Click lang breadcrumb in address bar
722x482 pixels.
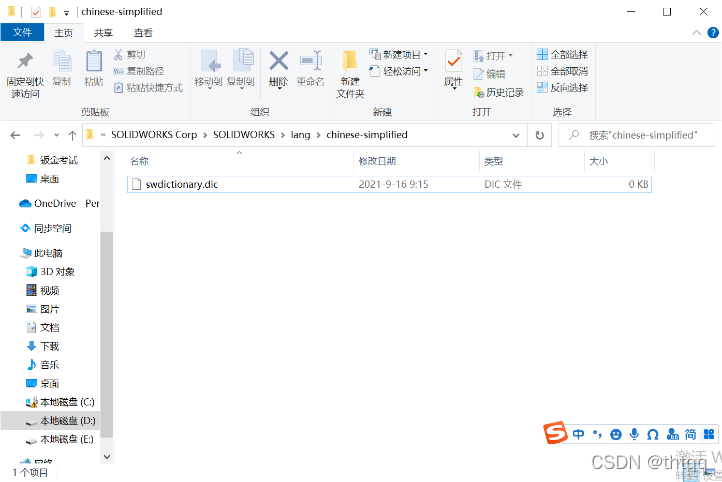pos(300,135)
